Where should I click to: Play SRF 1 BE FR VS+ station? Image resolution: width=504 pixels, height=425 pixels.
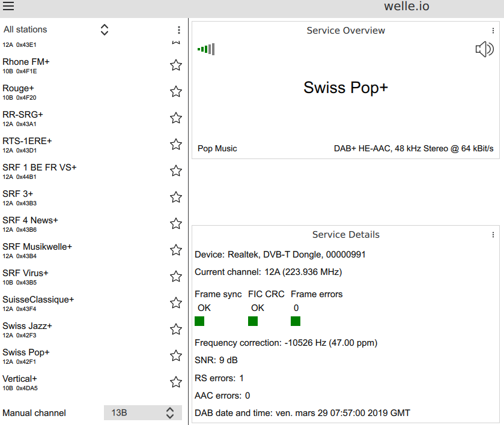[x=40, y=171]
